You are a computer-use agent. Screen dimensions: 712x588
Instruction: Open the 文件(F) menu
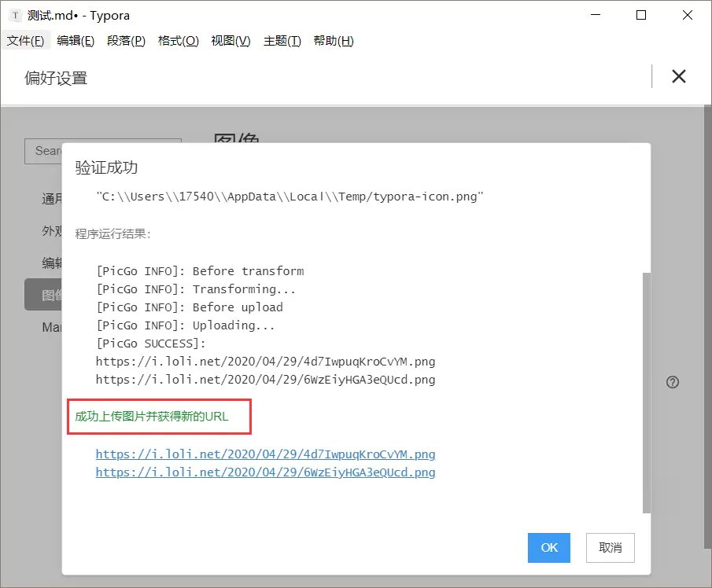(x=25, y=41)
